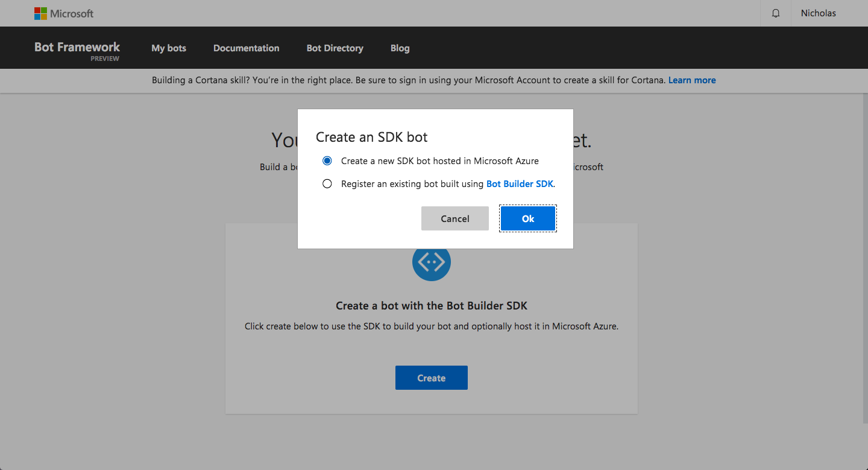868x470 pixels.
Task: Click the Bot Framework Preview title
Action: [77, 50]
